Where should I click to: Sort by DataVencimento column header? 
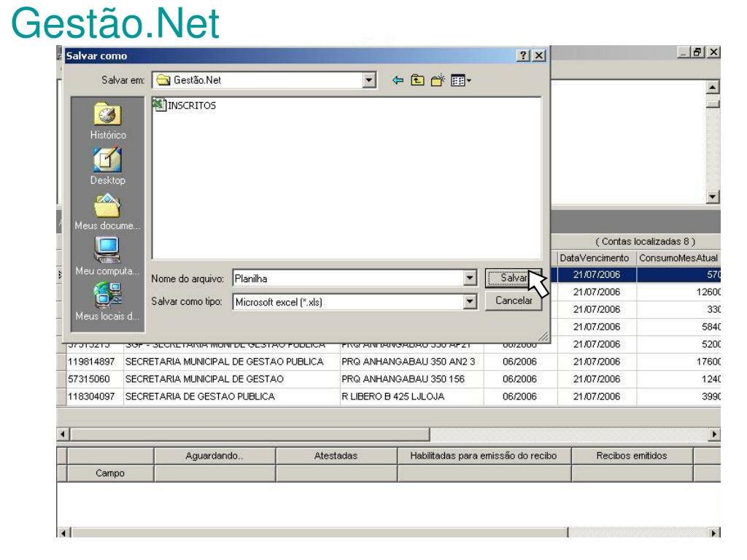594,257
